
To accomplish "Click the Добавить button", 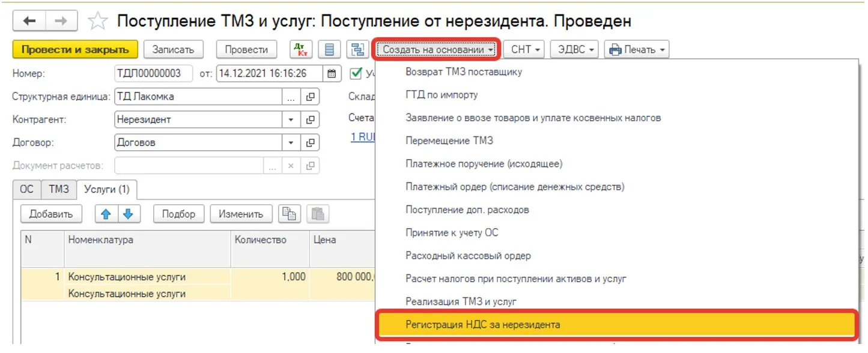I will 51,214.
